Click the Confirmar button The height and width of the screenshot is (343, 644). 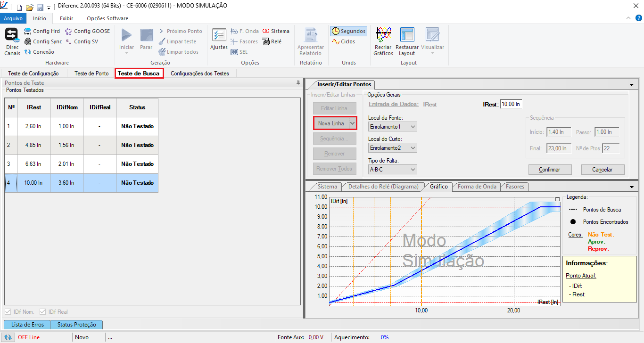549,170
